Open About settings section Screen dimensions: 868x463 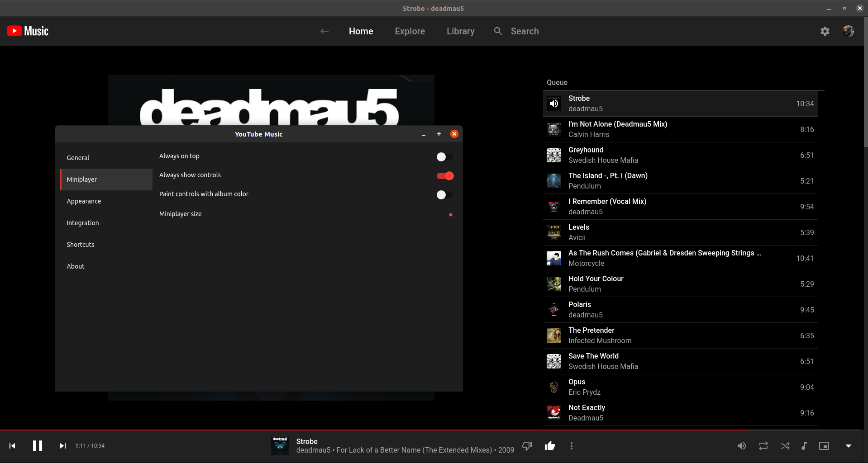(x=106, y=266)
